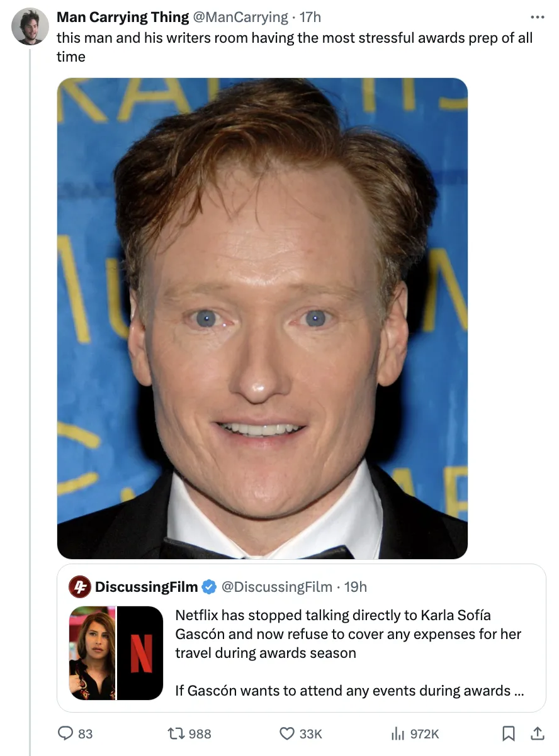Image resolution: width=559 pixels, height=756 pixels.
Task: Like the tweet using the heart icon
Action: click(287, 733)
